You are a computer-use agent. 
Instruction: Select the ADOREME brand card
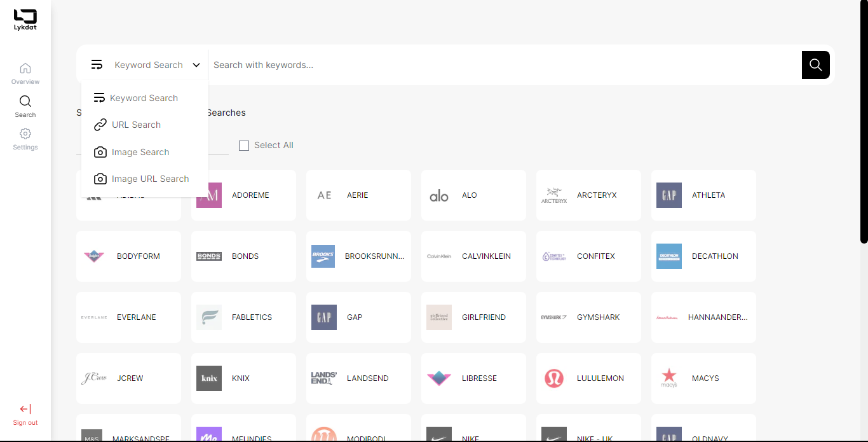pyautogui.click(x=243, y=195)
